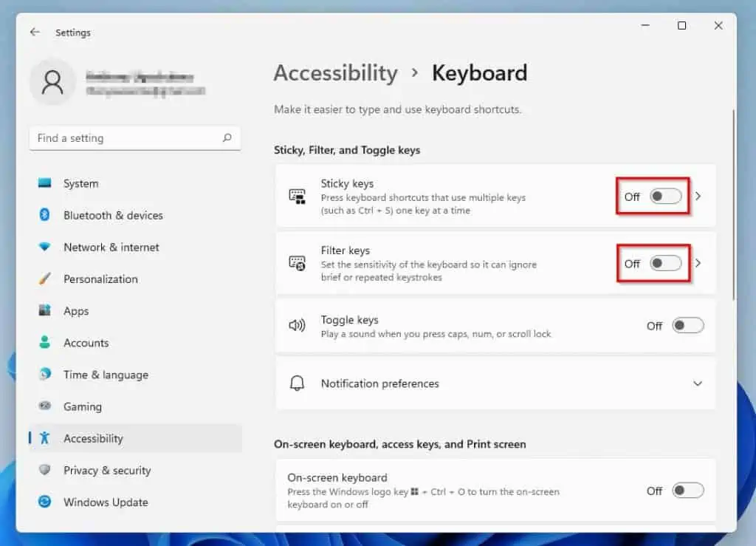Click the back arrow in Settings
This screenshot has height=546, width=756.
[x=35, y=33]
